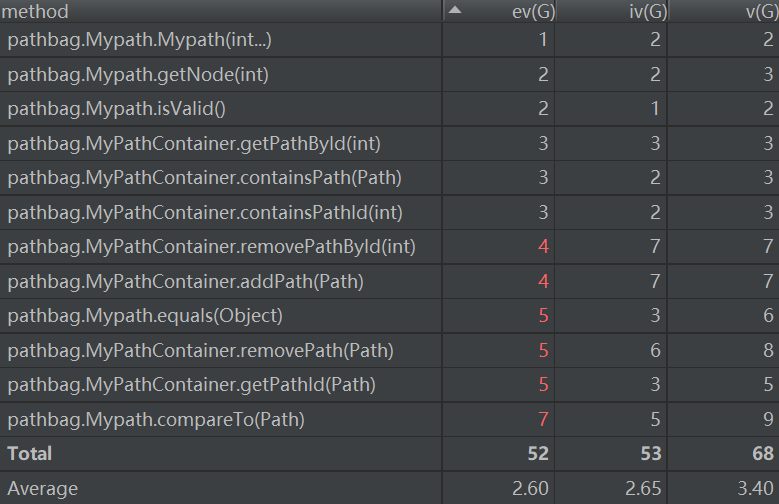Click the iv(G) column header

(x=648, y=12)
